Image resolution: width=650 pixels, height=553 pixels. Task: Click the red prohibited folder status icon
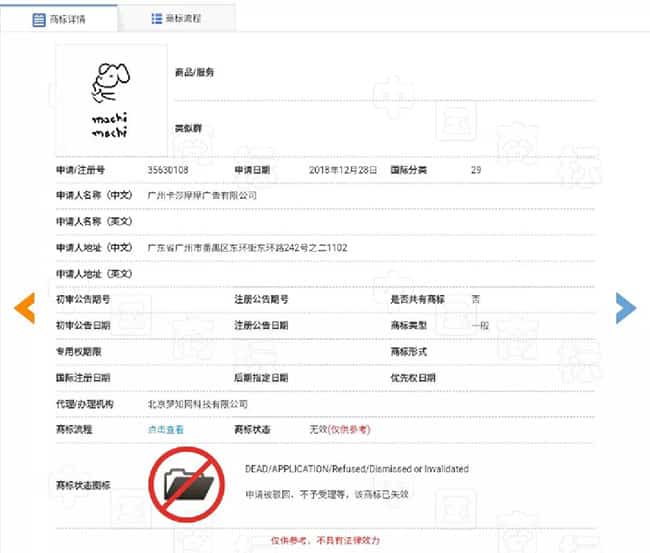pyautogui.click(x=187, y=484)
